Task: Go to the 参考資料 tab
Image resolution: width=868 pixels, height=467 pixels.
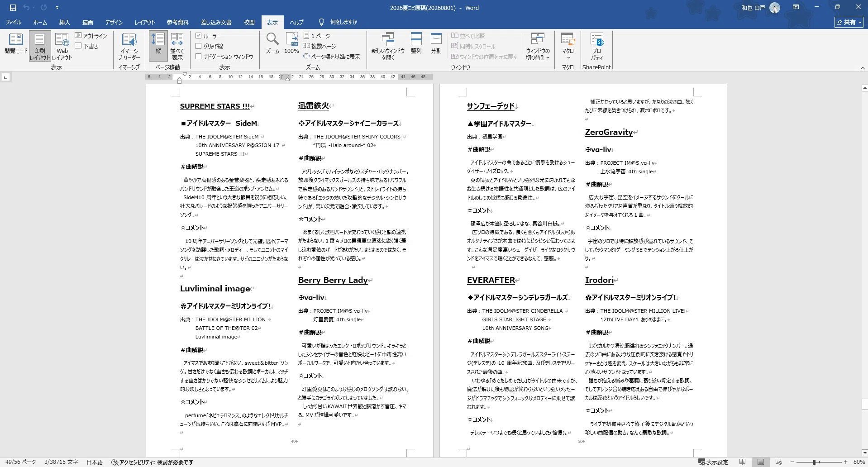Action: 177,22
